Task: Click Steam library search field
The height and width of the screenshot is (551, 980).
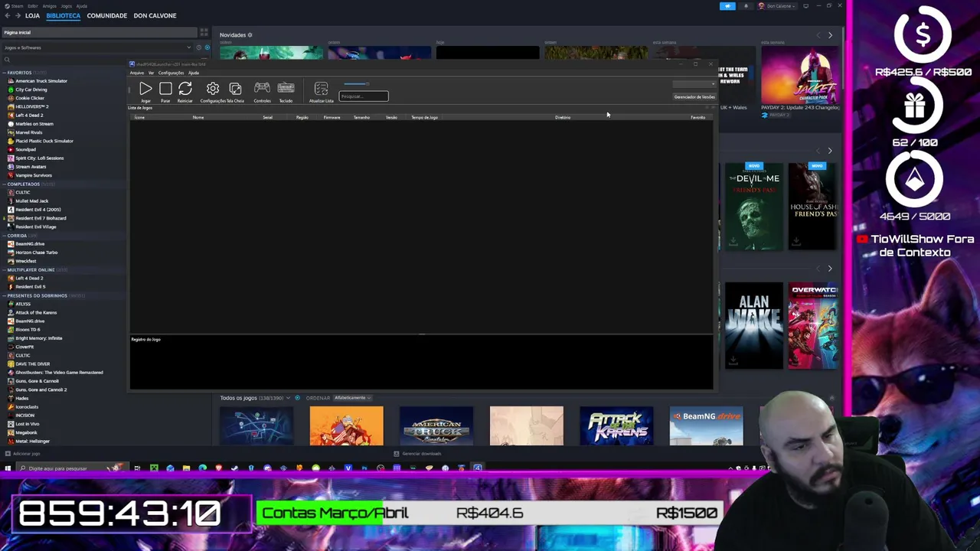Action: click(x=100, y=60)
